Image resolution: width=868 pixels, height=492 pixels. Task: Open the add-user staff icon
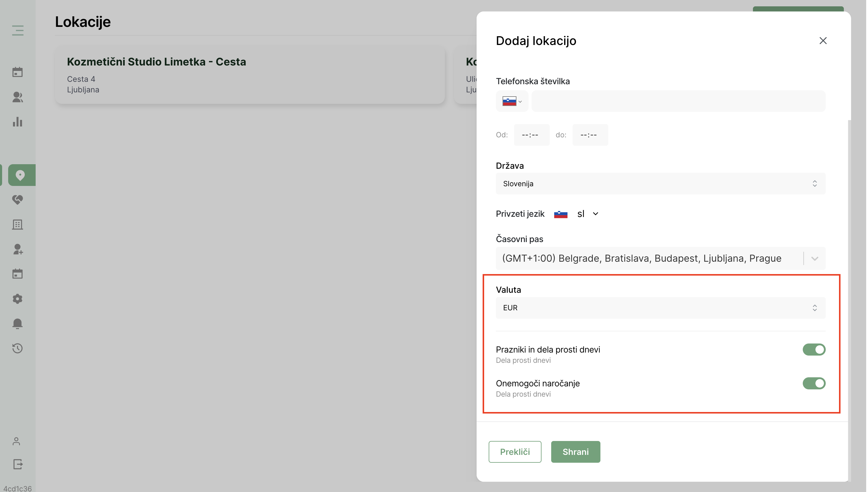tap(18, 249)
